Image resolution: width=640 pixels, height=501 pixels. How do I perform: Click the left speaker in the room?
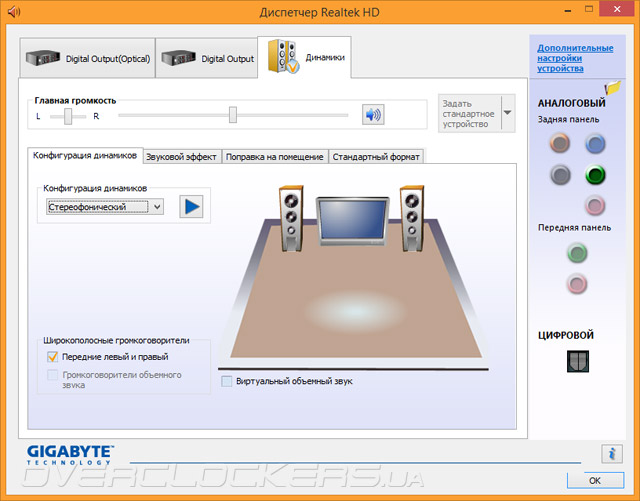(291, 218)
